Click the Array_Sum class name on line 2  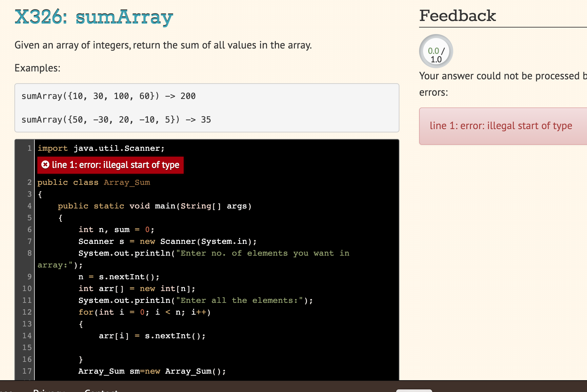pyautogui.click(x=127, y=182)
